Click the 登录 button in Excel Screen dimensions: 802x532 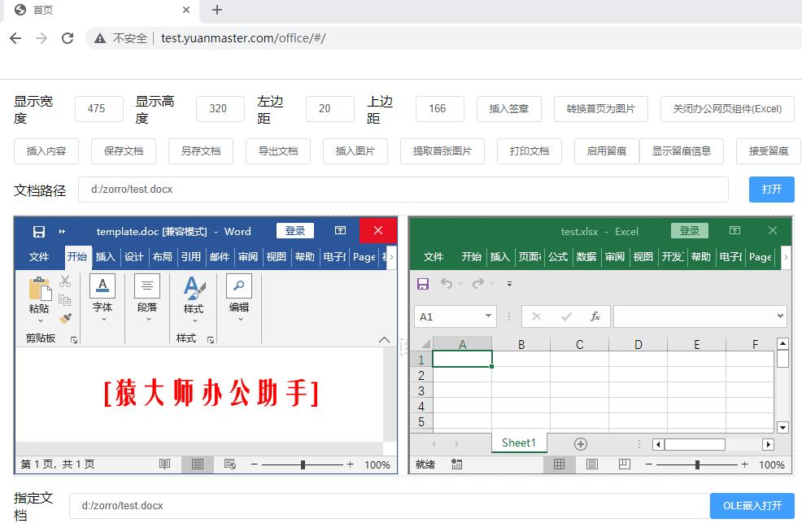click(x=690, y=231)
